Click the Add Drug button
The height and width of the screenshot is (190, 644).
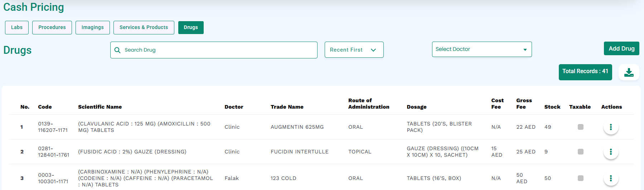621,49
